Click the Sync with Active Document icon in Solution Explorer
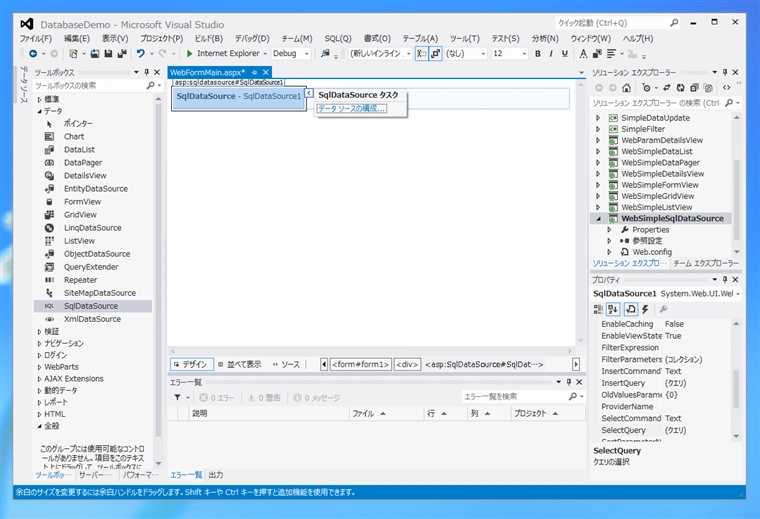The height and width of the screenshot is (519, 760). (x=667, y=88)
